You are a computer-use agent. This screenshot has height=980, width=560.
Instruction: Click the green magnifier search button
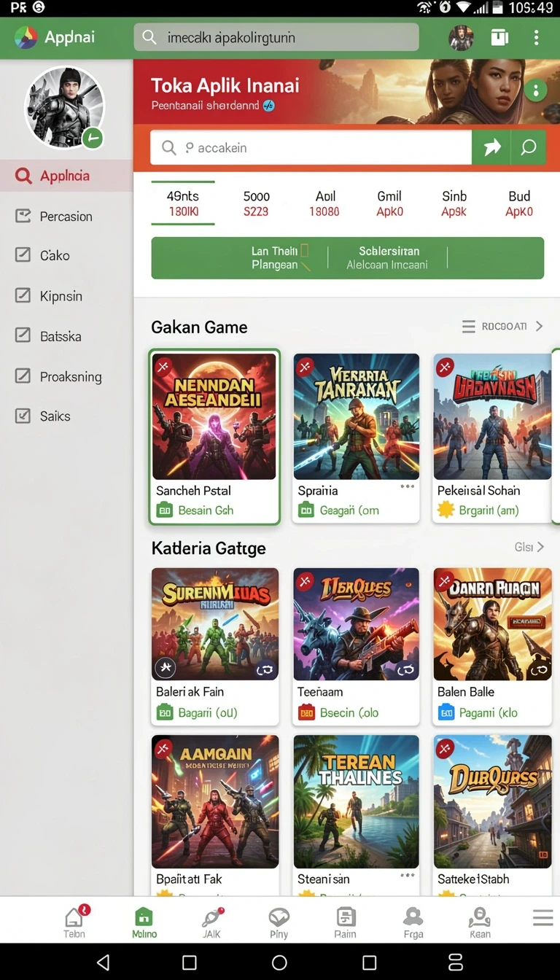[x=529, y=148]
